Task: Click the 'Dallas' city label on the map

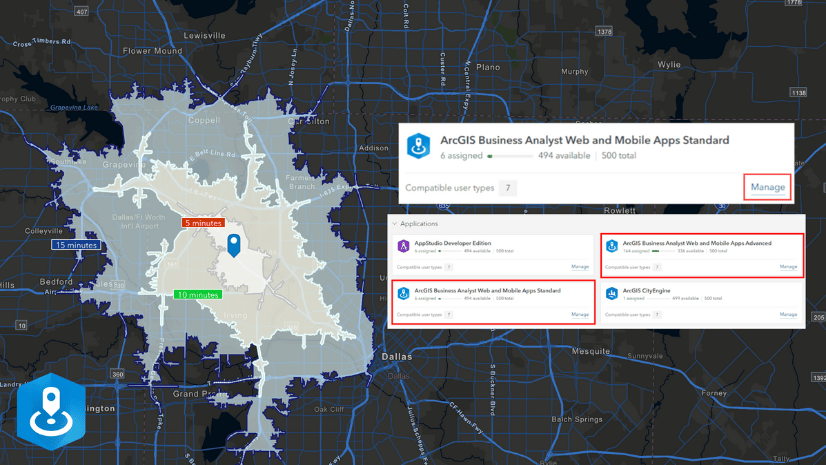Action: pyautogui.click(x=397, y=357)
